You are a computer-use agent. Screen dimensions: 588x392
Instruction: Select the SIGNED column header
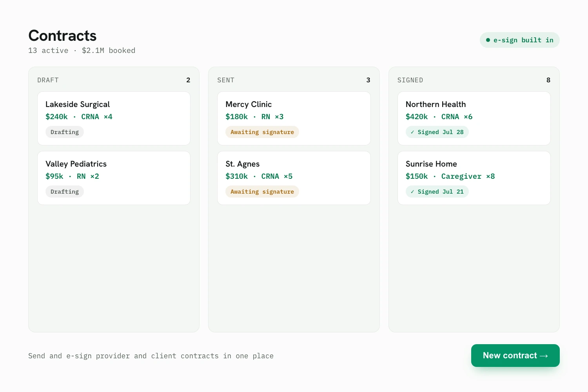click(x=410, y=80)
